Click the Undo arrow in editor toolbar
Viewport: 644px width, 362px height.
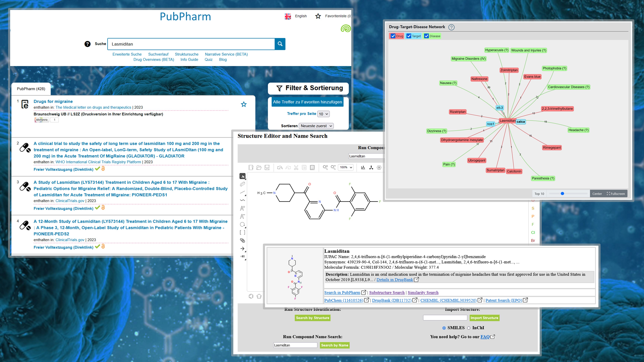280,168
